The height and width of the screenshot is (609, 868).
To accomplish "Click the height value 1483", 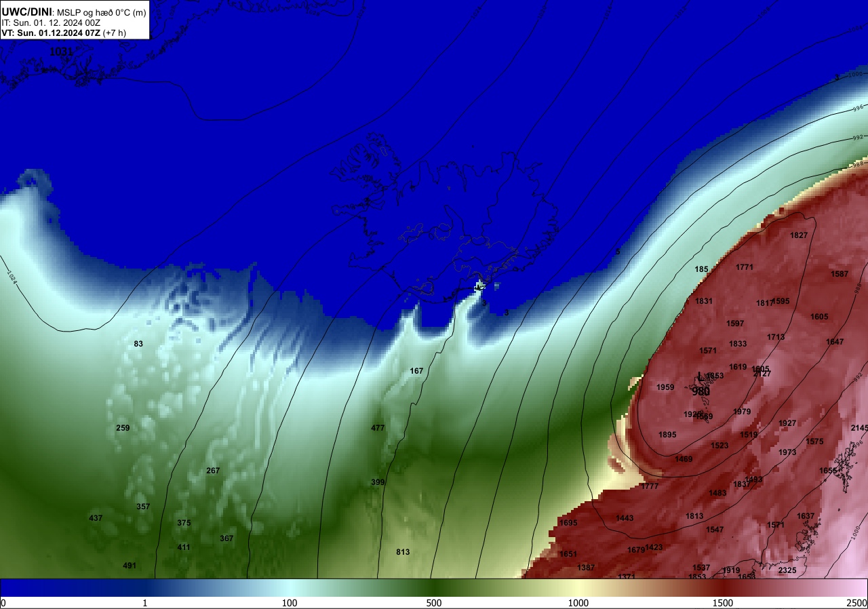I will pos(717,493).
